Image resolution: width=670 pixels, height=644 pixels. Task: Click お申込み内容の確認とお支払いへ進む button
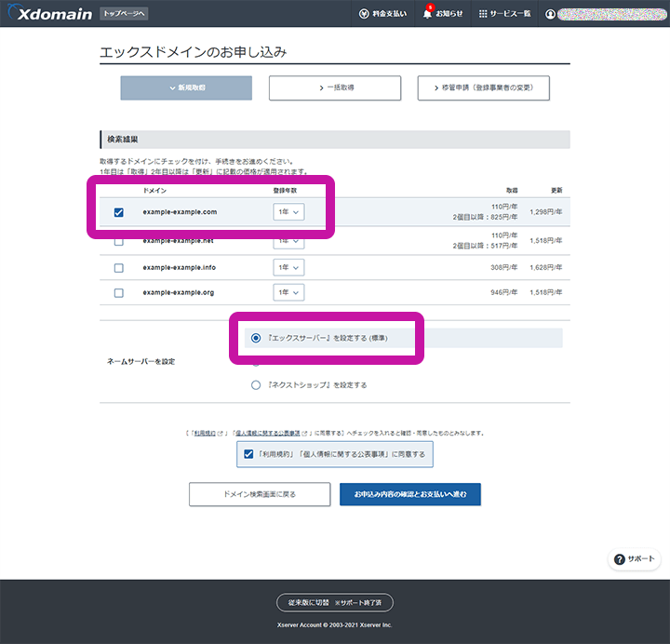tap(410, 494)
